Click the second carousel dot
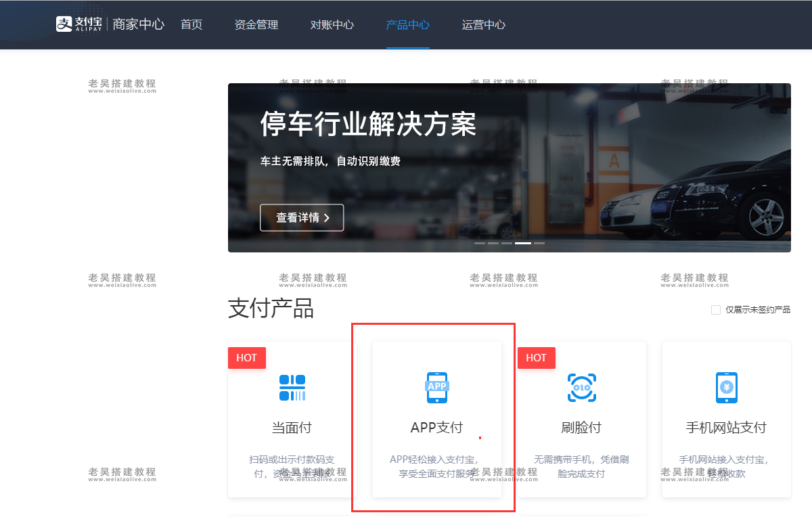 tap(492, 242)
